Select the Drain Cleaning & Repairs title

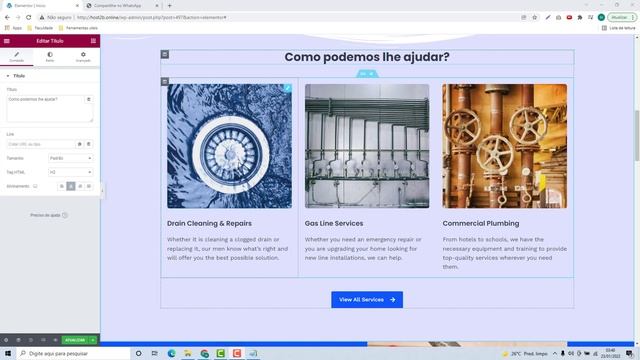[x=209, y=223]
